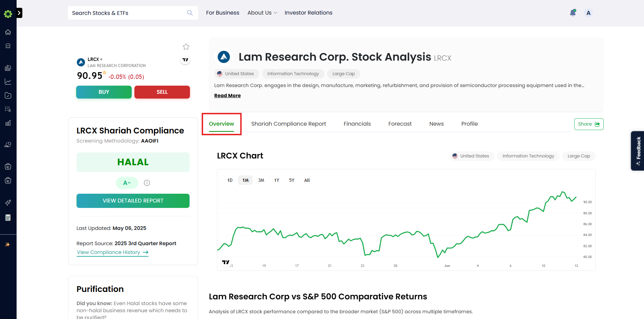This screenshot has height=319, width=644.
Task: Click the United States tag beside LRCX Chart
Action: coord(472,156)
